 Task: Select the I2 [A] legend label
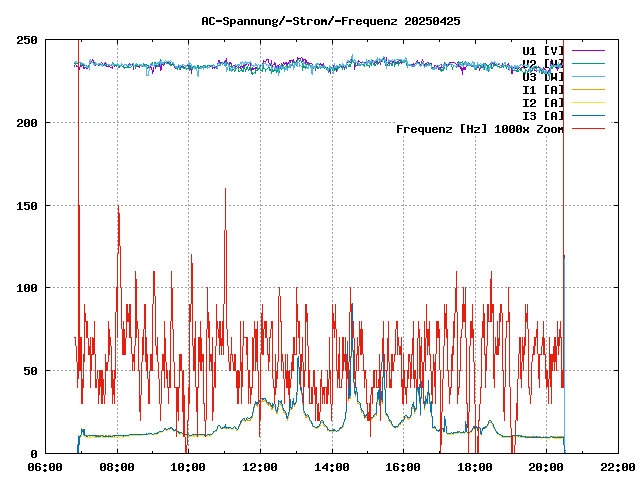click(543, 103)
